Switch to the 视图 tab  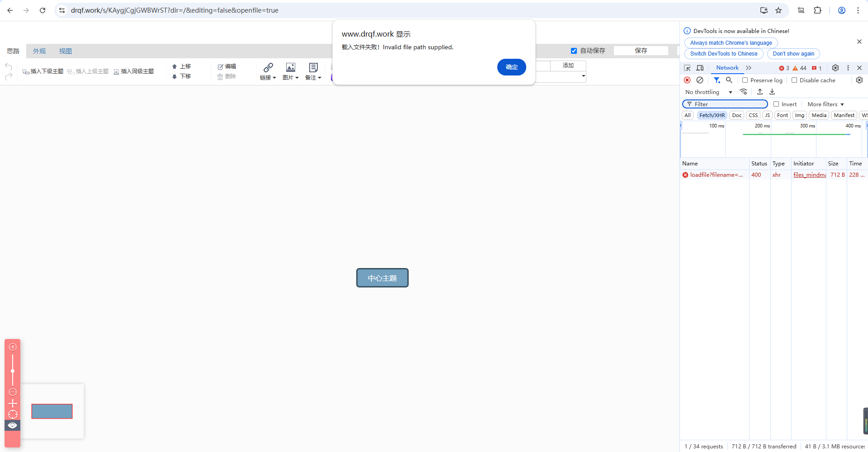click(66, 51)
